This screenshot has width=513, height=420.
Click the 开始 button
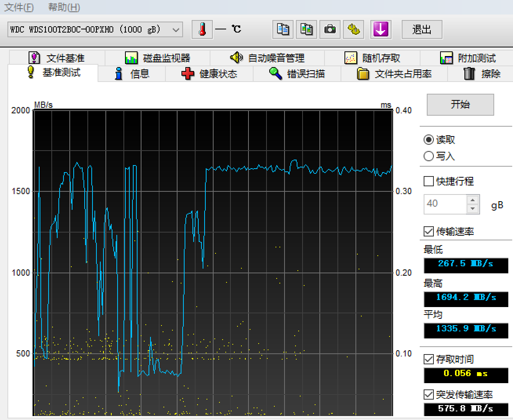coord(460,104)
